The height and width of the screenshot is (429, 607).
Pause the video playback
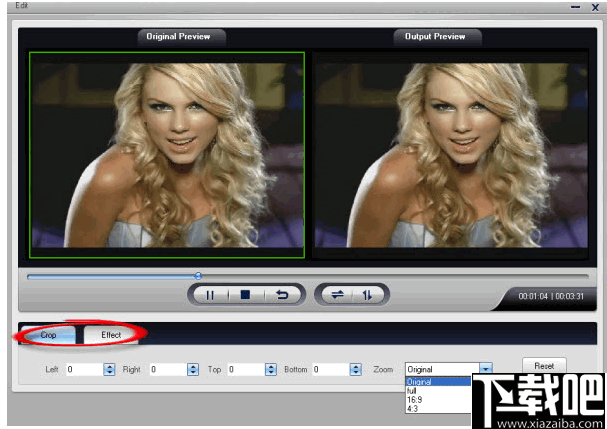(210, 295)
